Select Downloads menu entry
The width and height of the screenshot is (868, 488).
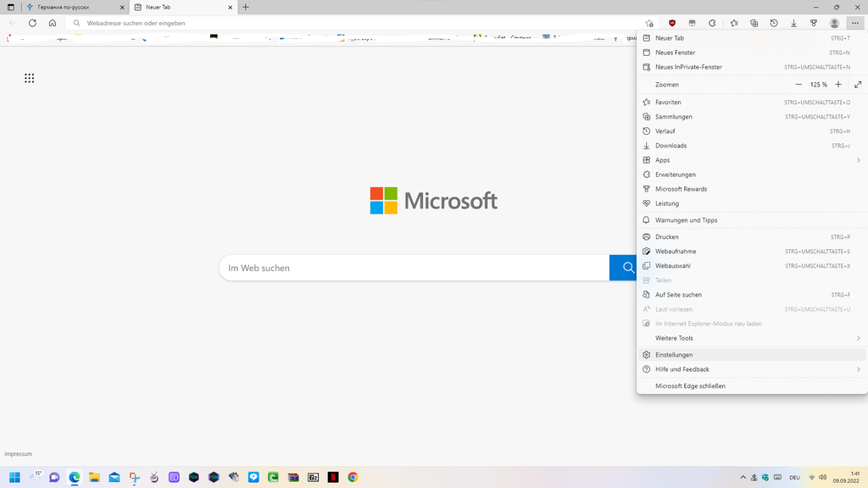coord(752,146)
